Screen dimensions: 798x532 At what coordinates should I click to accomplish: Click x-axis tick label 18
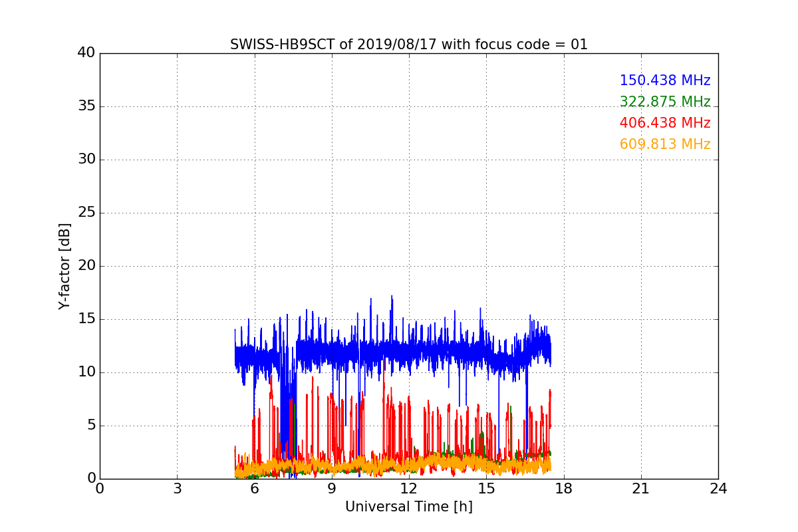coord(564,489)
